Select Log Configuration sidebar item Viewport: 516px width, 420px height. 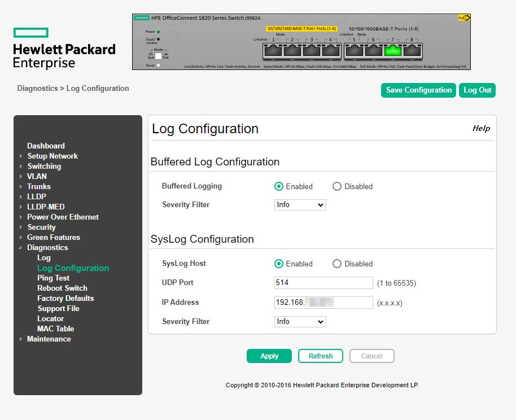pos(73,268)
